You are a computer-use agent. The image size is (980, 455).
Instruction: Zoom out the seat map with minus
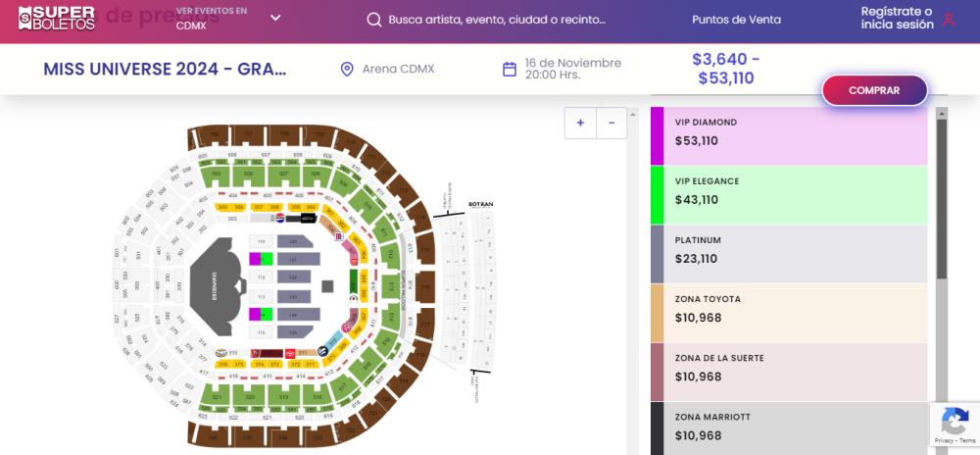tap(612, 123)
